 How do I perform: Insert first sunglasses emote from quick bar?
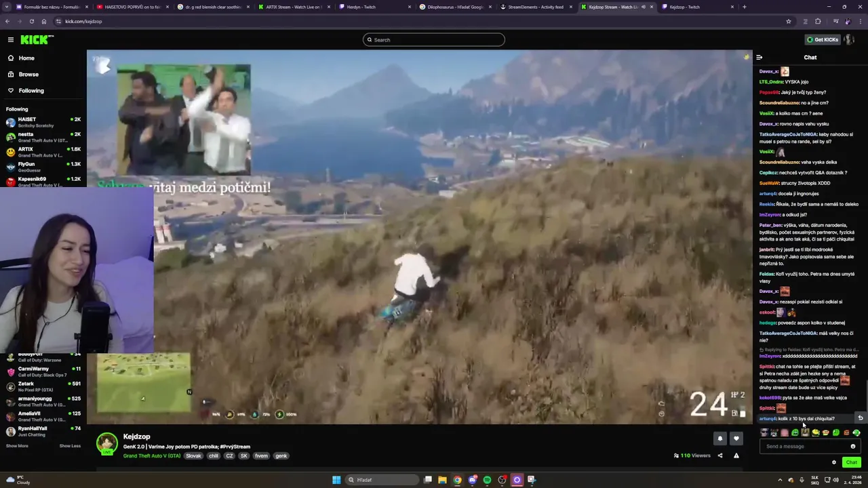point(764,433)
